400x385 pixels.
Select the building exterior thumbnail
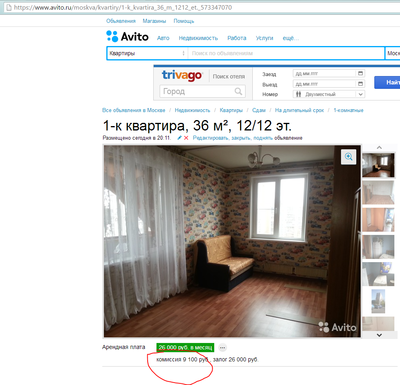[x=378, y=301]
